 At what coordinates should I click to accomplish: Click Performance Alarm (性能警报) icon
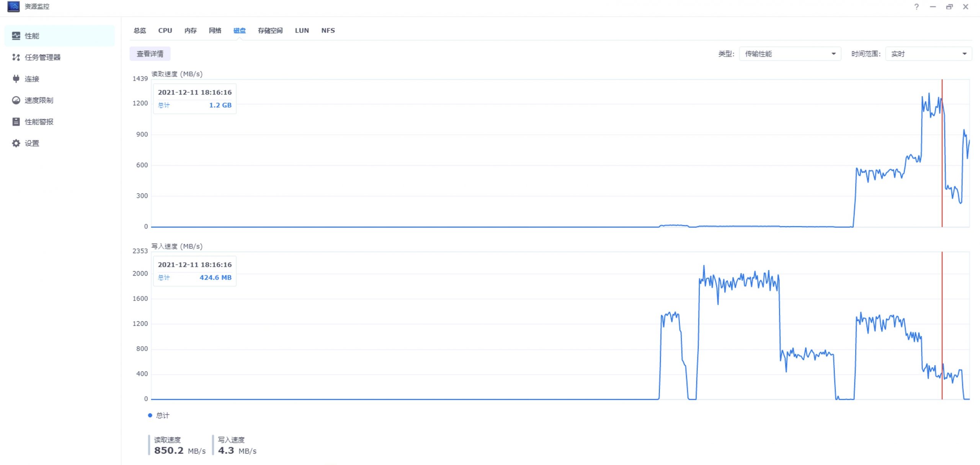click(x=16, y=122)
